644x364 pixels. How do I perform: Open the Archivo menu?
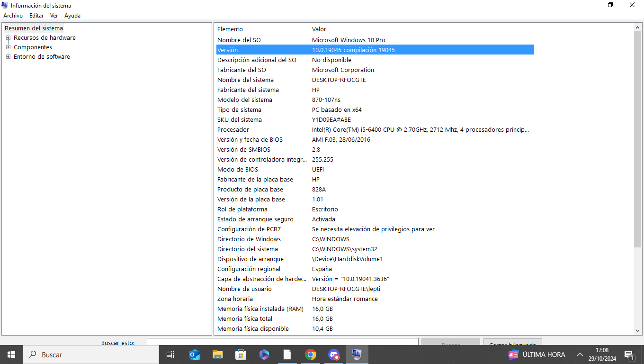pos(13,16)
